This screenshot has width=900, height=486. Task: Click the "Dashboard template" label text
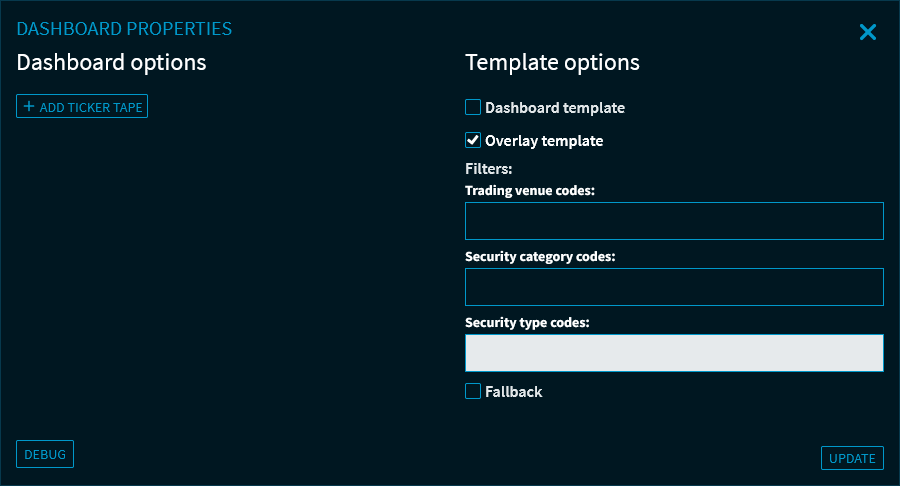coord(555,108)
